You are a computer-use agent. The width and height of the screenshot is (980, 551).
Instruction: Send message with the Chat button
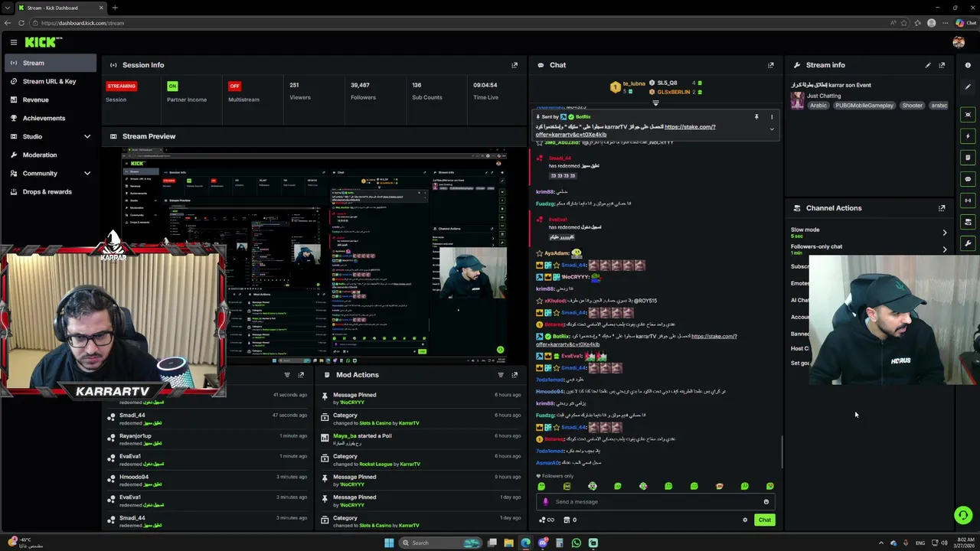765,520
